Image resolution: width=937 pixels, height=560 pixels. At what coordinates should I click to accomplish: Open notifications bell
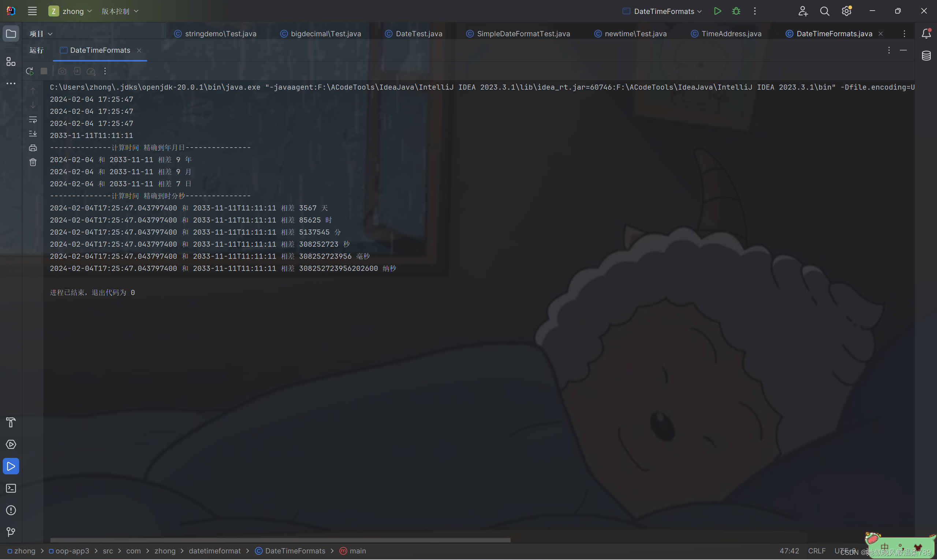coord(926,34)
